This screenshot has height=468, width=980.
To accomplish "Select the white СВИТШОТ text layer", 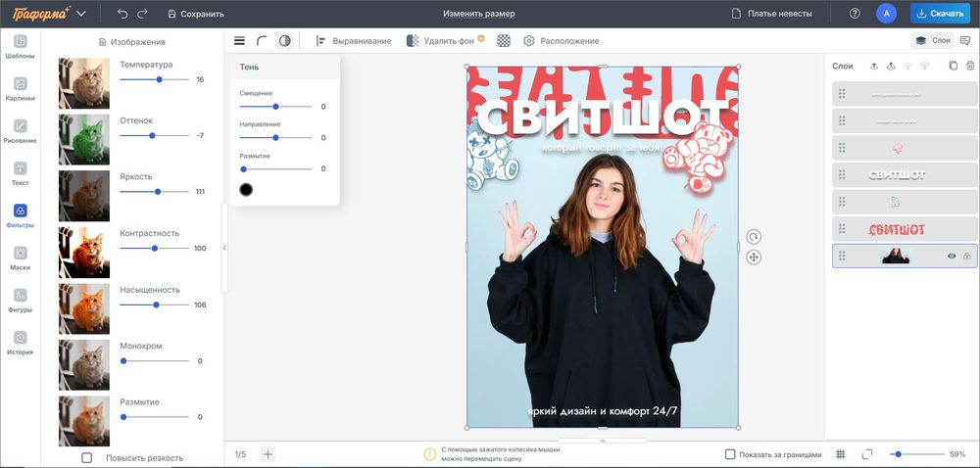I will click(905, 174).
